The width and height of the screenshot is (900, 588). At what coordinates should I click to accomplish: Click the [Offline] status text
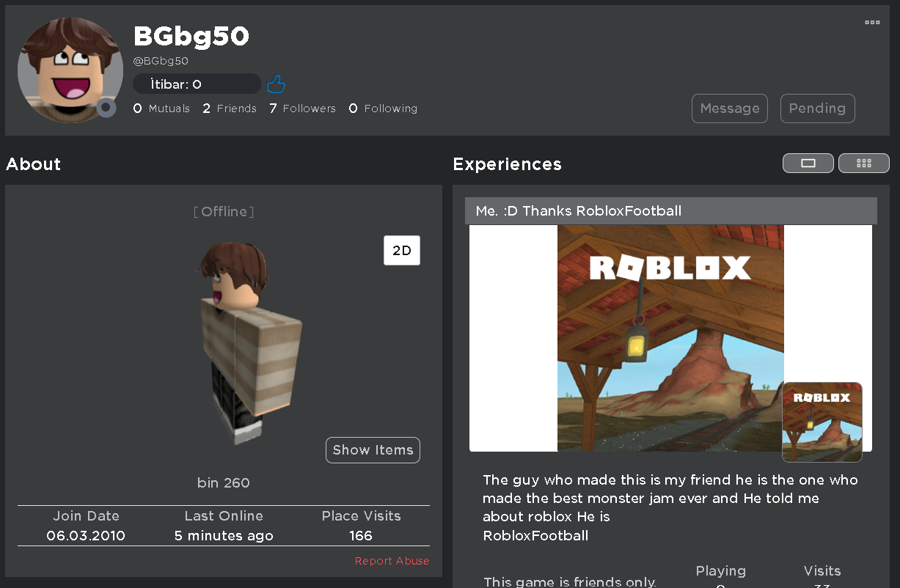click(224, 212)
